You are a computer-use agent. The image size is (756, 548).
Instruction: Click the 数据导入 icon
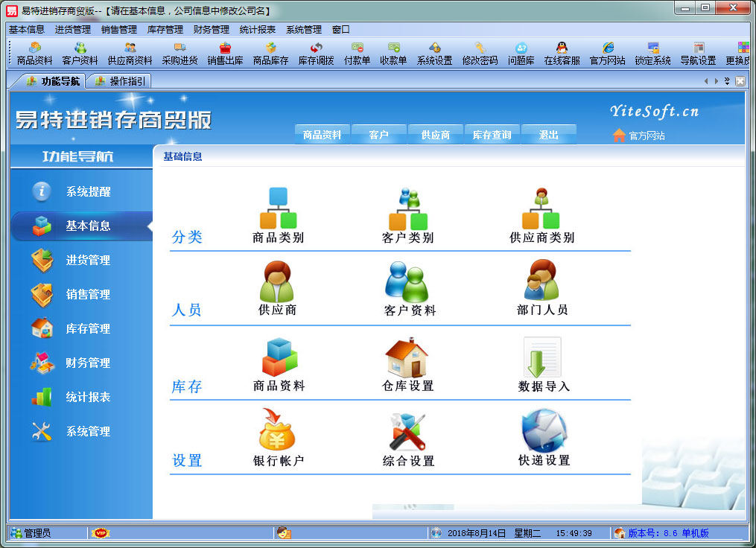[544, 364]
